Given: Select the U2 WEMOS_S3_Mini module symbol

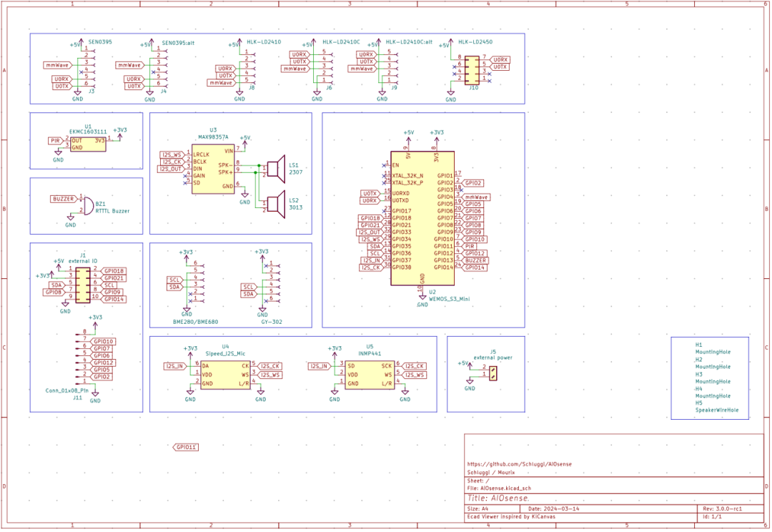Looking at the screenshot, I should tap(422, 218).
